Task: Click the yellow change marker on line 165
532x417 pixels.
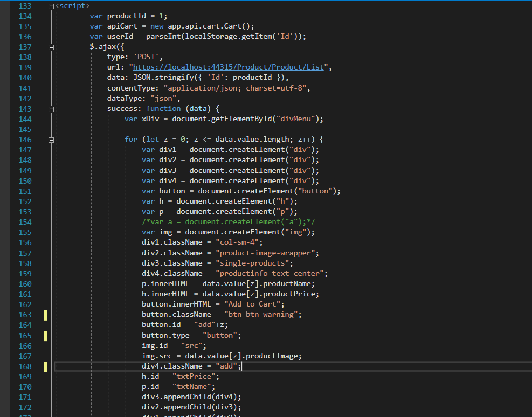Action: click(x=46, y=336)
